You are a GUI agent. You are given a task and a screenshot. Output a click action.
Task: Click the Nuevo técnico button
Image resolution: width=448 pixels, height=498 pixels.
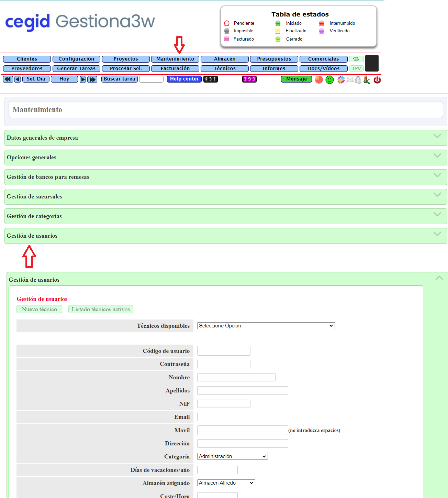pos(40,310)
